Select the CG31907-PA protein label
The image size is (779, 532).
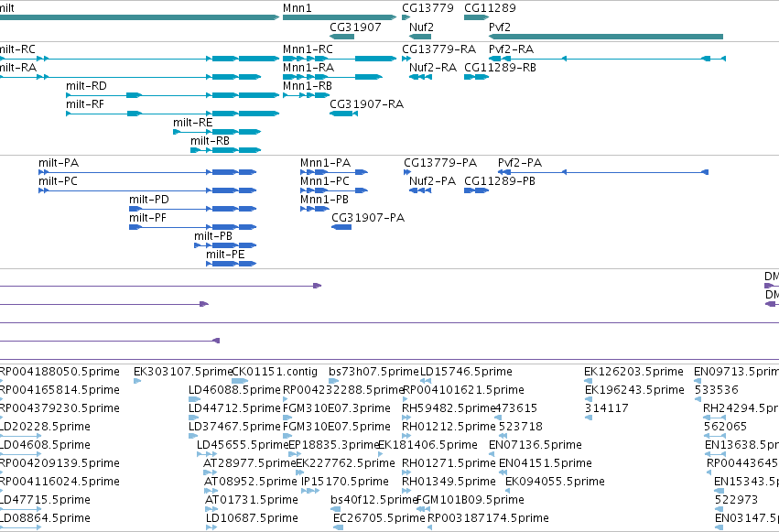[x=368, y=218]
